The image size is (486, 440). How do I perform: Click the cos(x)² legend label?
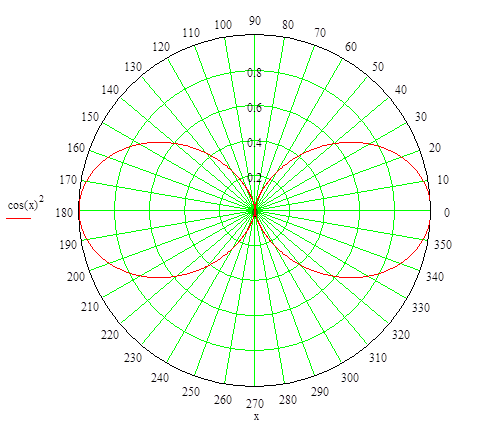pos(26,204)
